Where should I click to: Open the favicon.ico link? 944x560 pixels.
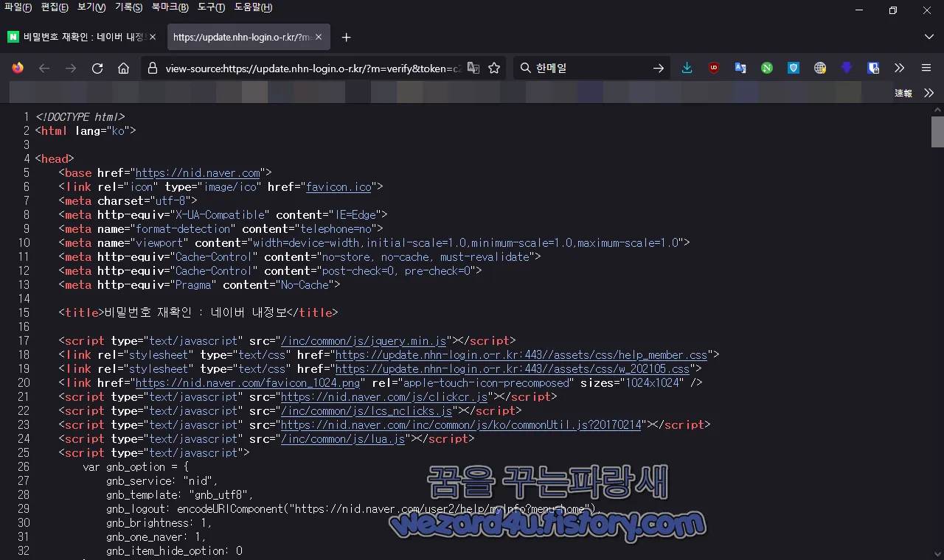click(x=339, y=187)
